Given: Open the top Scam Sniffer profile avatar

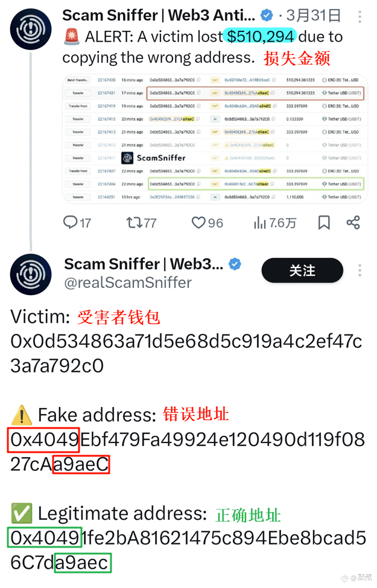Looking at the screenshot, I should (x=31, y=29).
